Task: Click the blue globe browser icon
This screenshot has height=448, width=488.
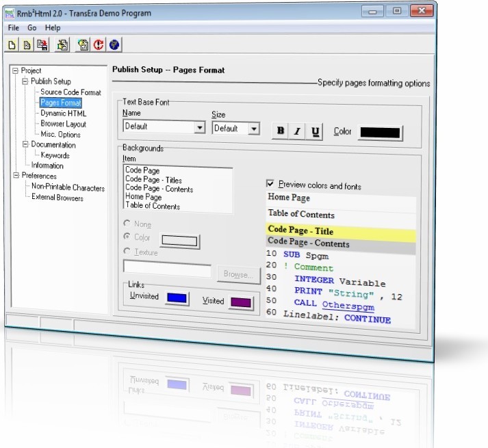Action: point(114,45)
